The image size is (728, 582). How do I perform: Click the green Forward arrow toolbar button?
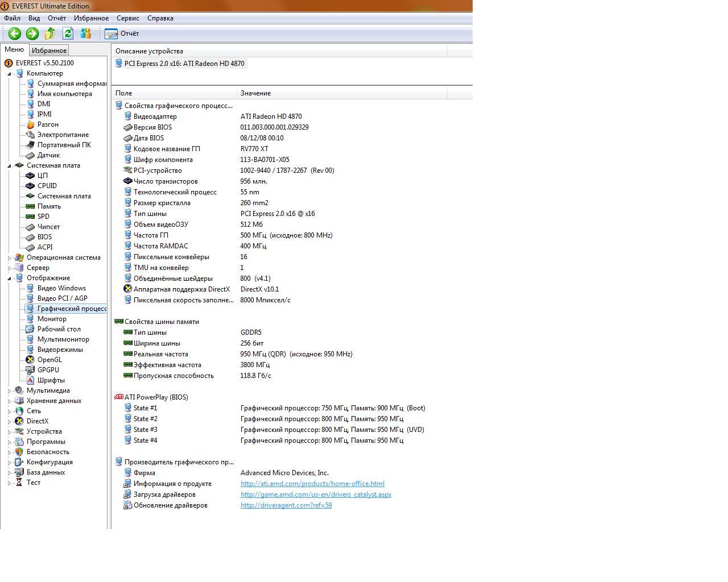tap(32, 34)
